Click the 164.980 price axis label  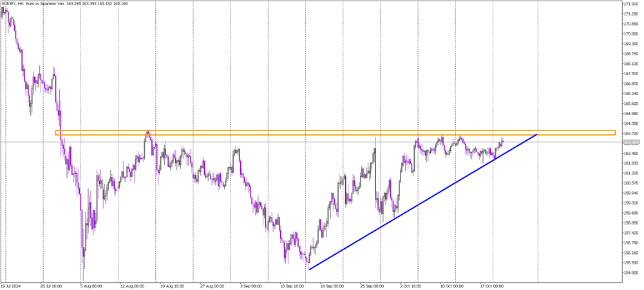pyautogui.click(x=630, y=114)
